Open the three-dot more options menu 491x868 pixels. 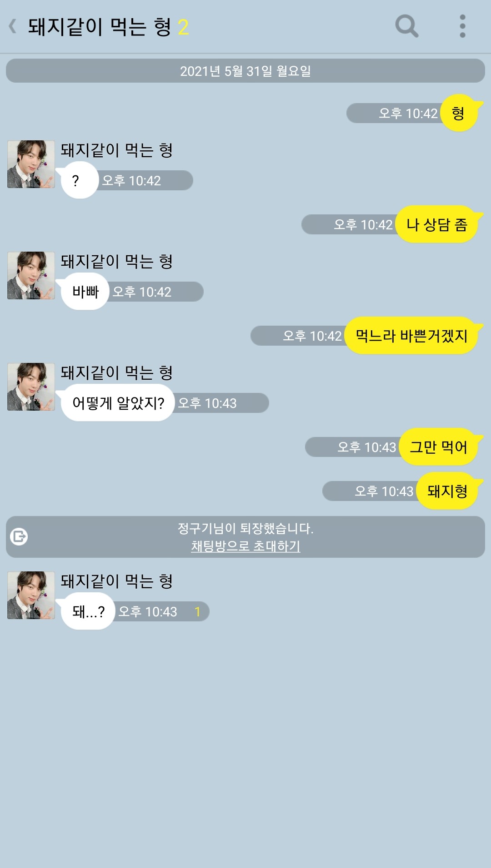(x=462, y=26)
